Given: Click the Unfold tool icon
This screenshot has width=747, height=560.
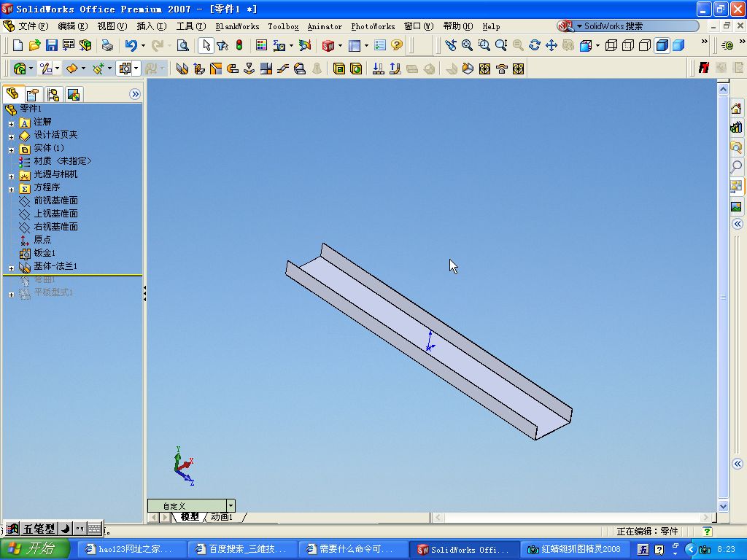Looking at the screenshot, I should point(378,69).
